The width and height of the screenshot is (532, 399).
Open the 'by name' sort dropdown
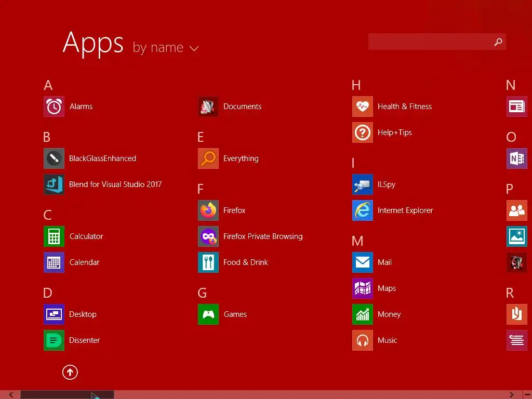(165, 47)
